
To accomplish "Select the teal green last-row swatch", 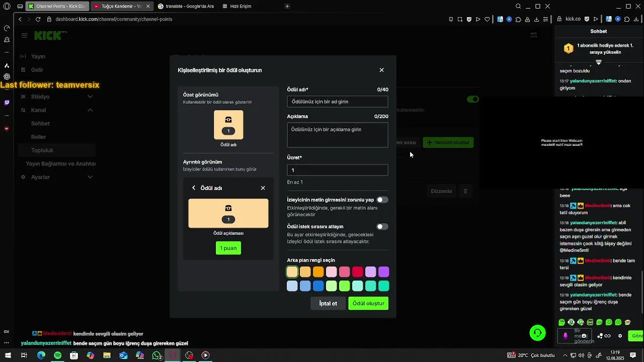I will point(384,286).
